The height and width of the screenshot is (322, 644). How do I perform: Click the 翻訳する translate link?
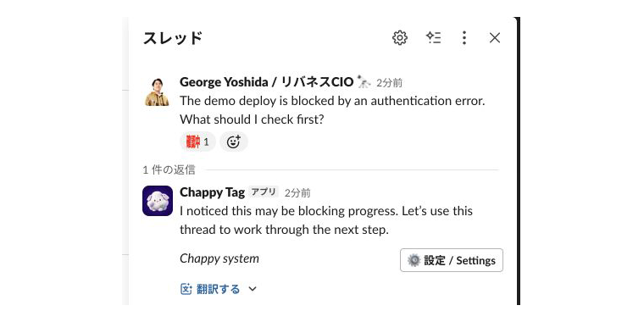[x=218, y=289]
